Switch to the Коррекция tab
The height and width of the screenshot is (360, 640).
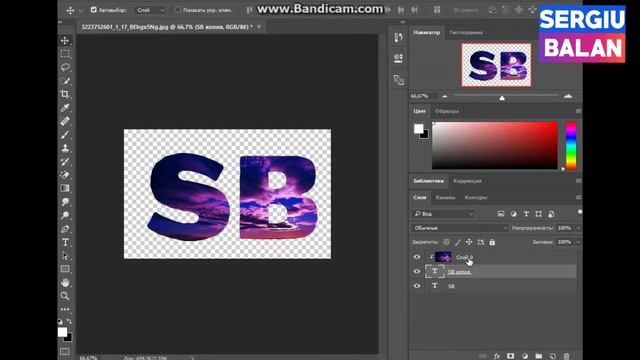(x=467, y=181)
